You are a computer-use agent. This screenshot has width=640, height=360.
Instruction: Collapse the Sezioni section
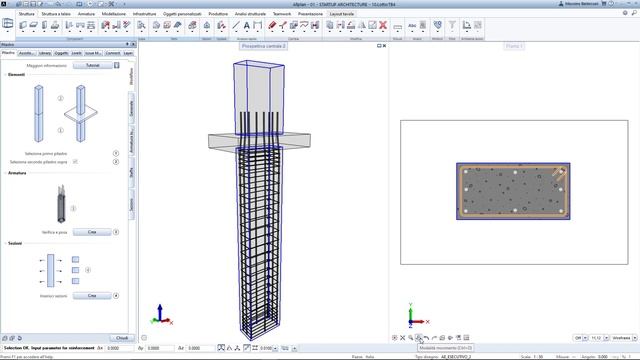click(5, 243)
